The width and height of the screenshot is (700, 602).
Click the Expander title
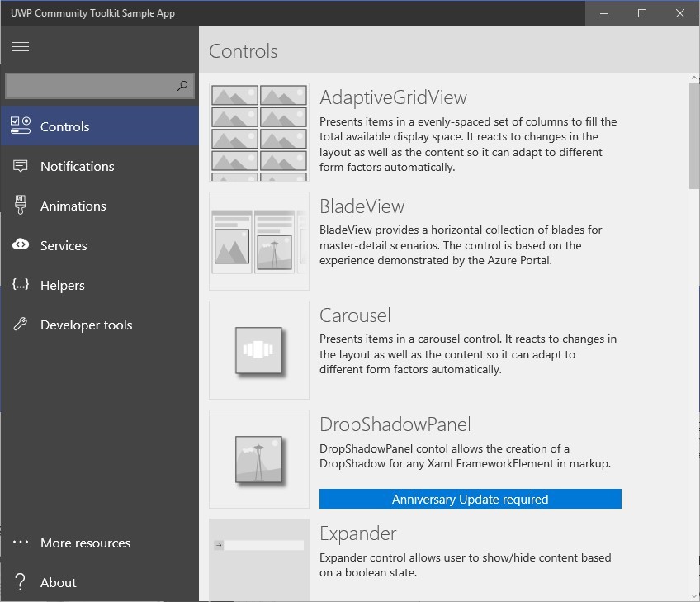click(x=358, y=533)
